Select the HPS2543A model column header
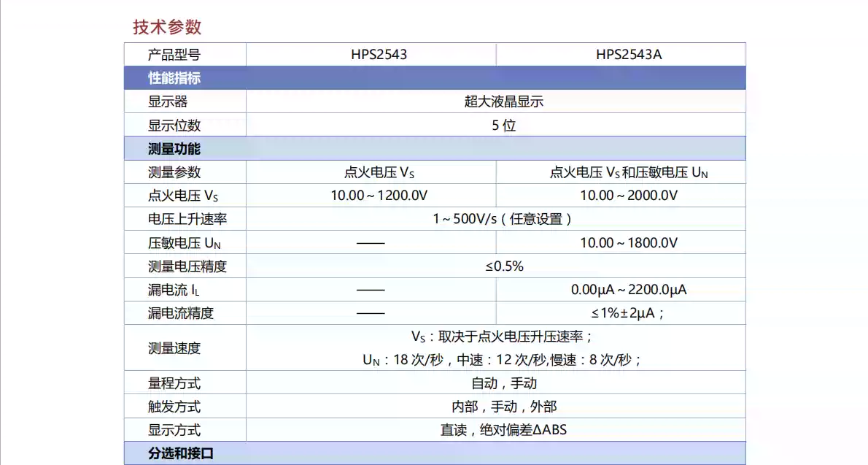Viewport: 868px width, 465px height. point(628,55)
